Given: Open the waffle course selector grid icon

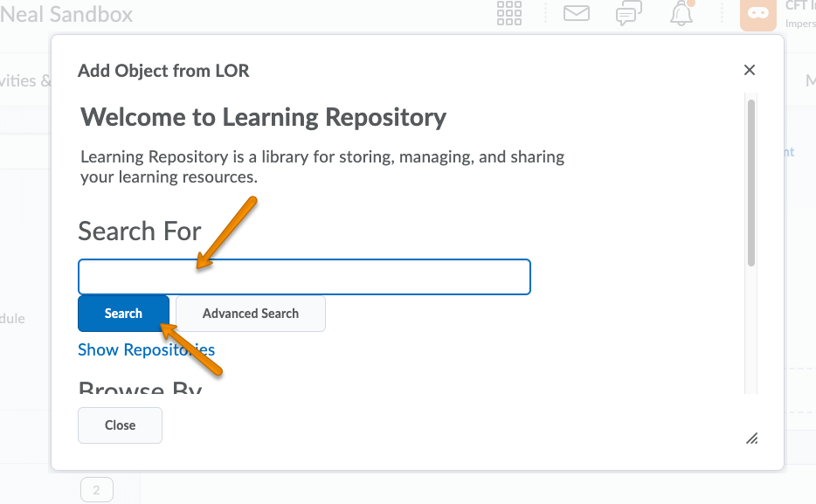Looking at the screenshot, I should (508, 14).
